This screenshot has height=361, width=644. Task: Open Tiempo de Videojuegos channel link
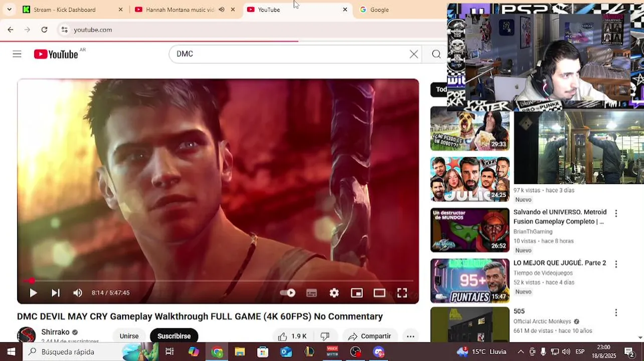point(543,273)
